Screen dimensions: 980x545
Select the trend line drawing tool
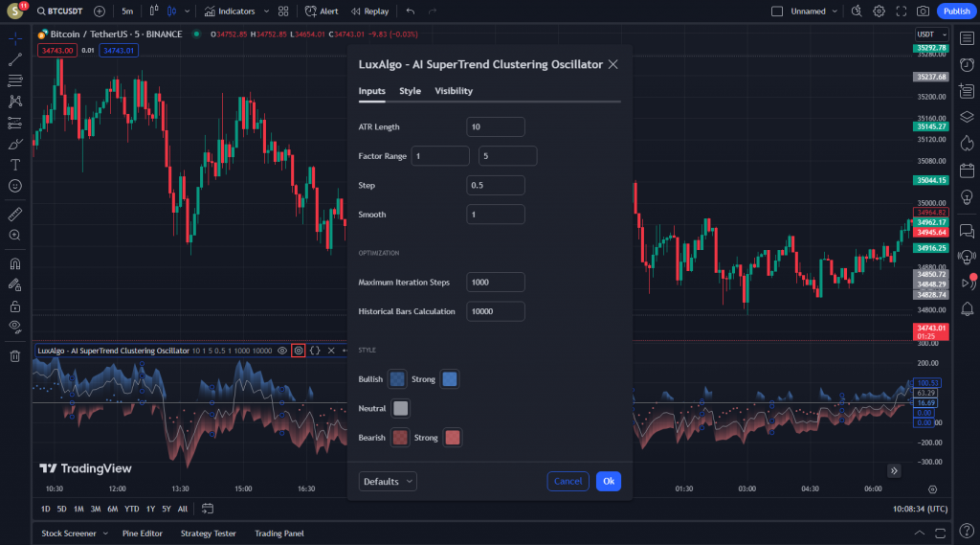pos(15,59)
